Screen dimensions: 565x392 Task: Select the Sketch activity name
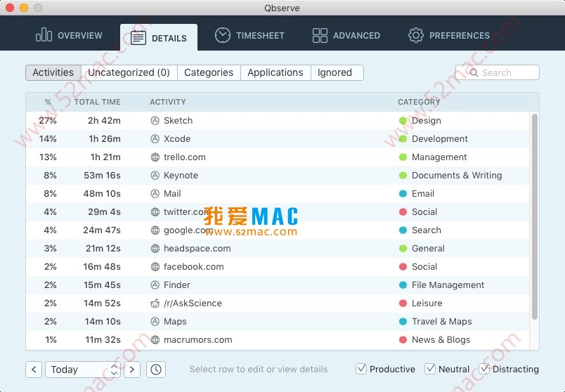click(178, 121)
